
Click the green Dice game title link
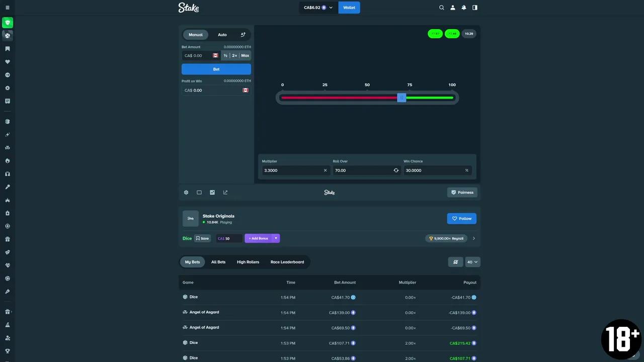[x=187, y=238]
